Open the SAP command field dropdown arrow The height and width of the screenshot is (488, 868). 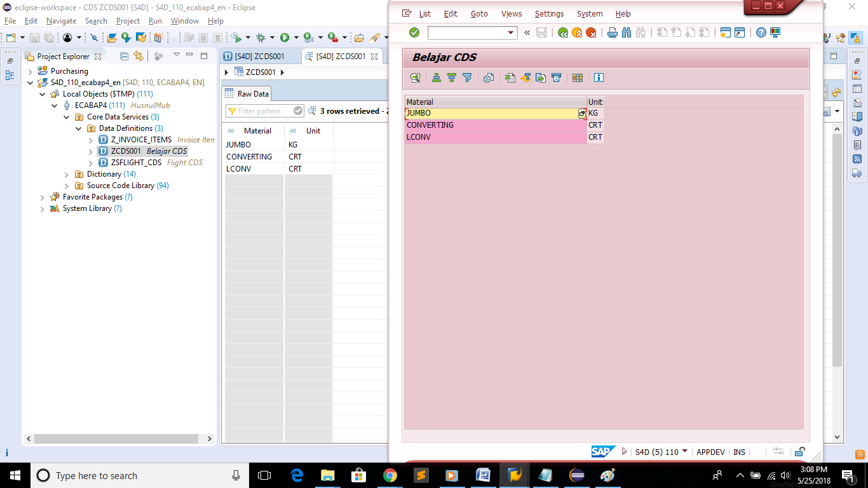pos(510,32)
